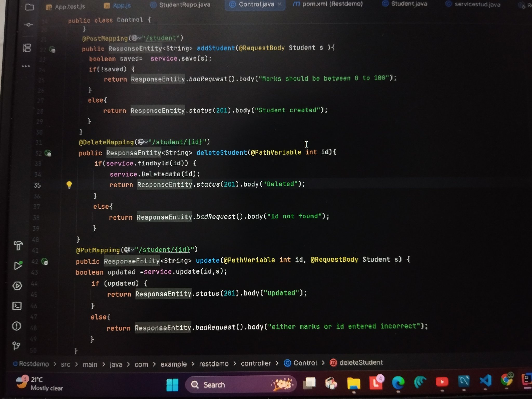Click the controller breadcrumb in the navigation bar
The height and width of the screenshot is (399, 532).
click(x=256, y=363)
